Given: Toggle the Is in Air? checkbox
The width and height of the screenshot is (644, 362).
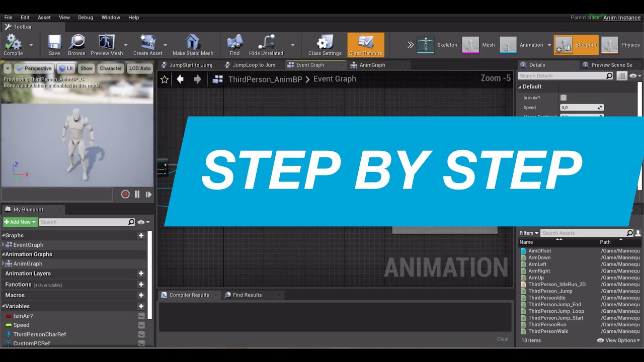Looking at the screenshot, I should (x=563, y=98).
